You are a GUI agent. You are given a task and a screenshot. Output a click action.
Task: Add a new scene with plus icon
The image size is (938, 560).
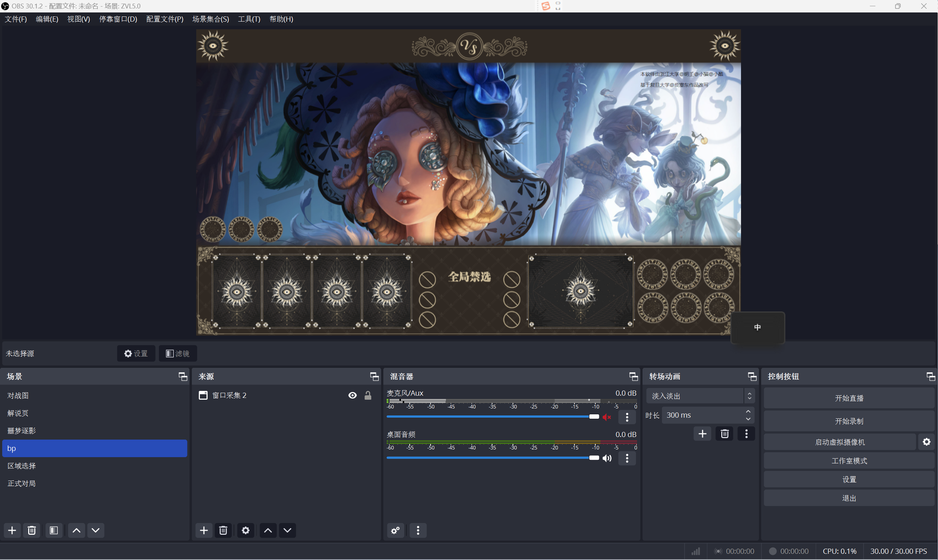click(12, 530)
